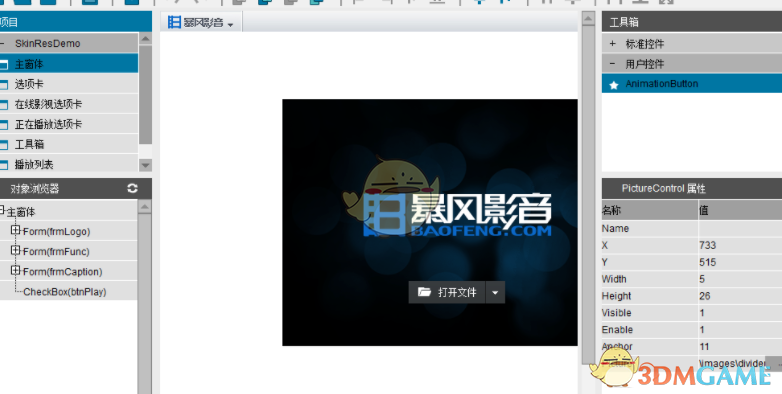
Task: Switch to the 暴风影音 document tab
Action: [x=201, y=22]
